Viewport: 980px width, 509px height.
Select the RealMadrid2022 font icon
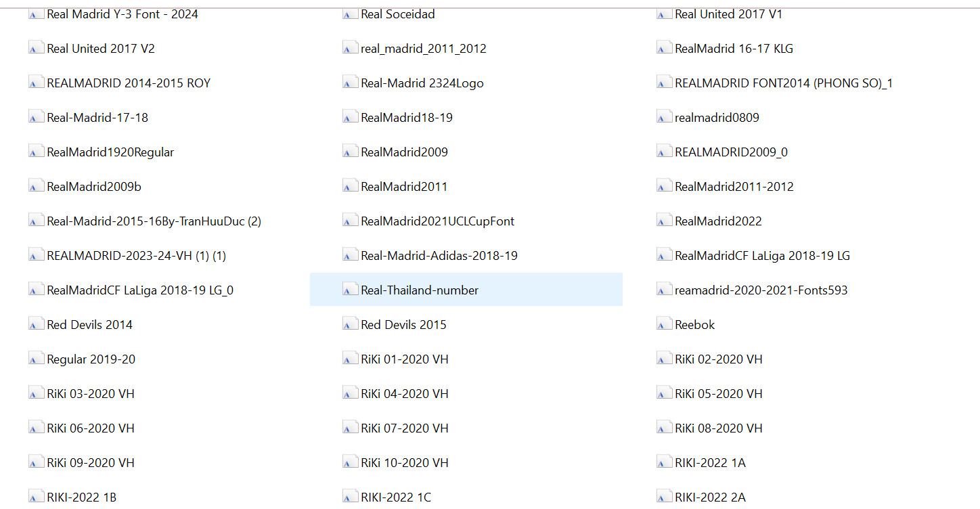click(x=664, y=221)
